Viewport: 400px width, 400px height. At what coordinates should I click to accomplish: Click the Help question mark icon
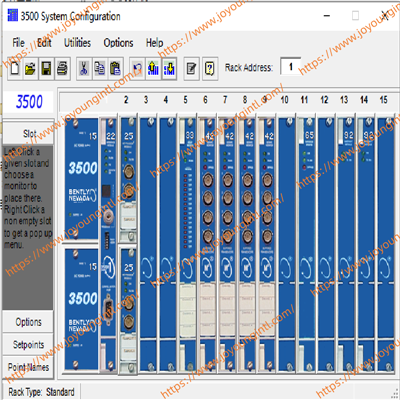click(x=210, y=69)
